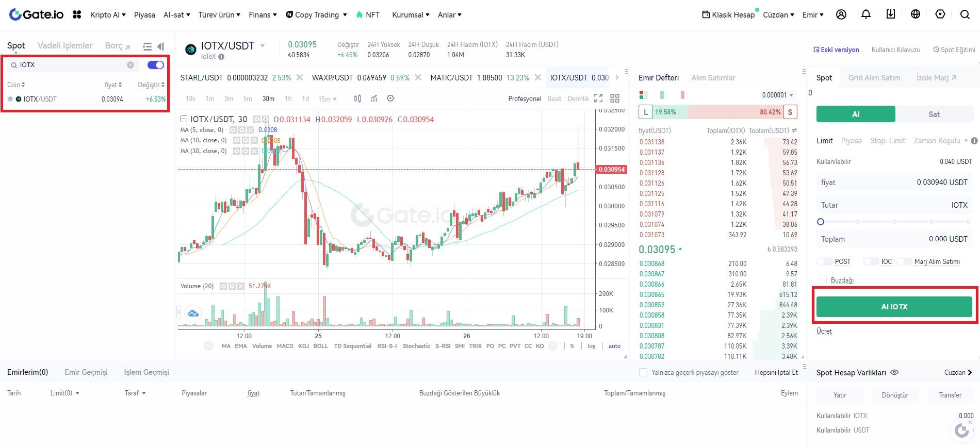Open the market list layout icon
980x447 pixels.
coord(148,46)
